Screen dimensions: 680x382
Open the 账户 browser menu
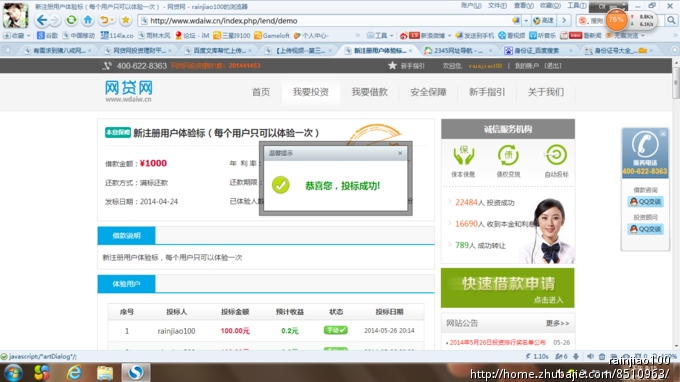pyautogui.click(x=471, y=6)
